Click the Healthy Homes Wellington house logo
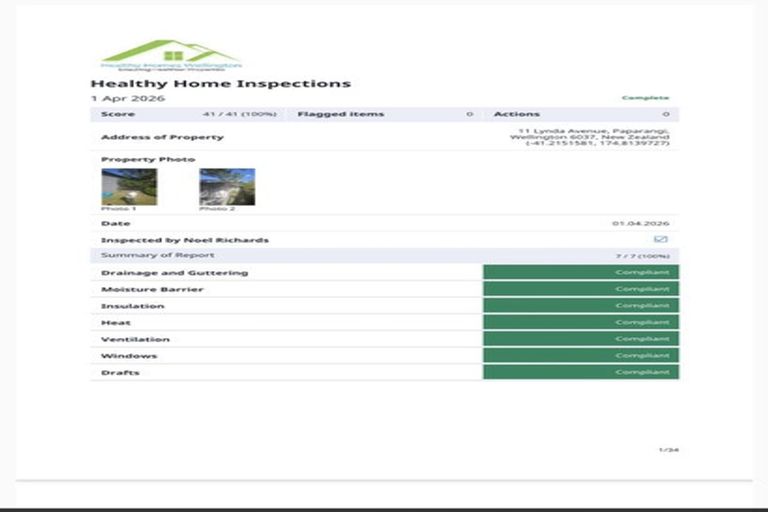 click(171, 55)
